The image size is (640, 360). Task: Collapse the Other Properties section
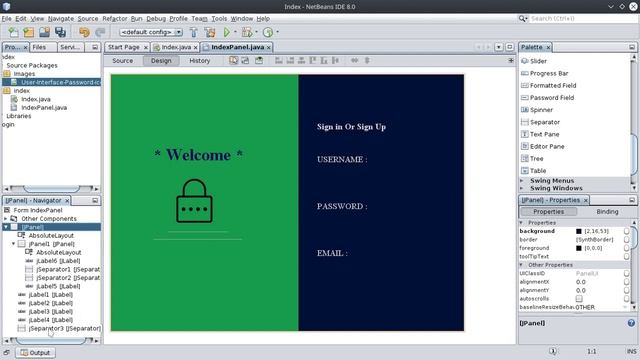[521, 265]
